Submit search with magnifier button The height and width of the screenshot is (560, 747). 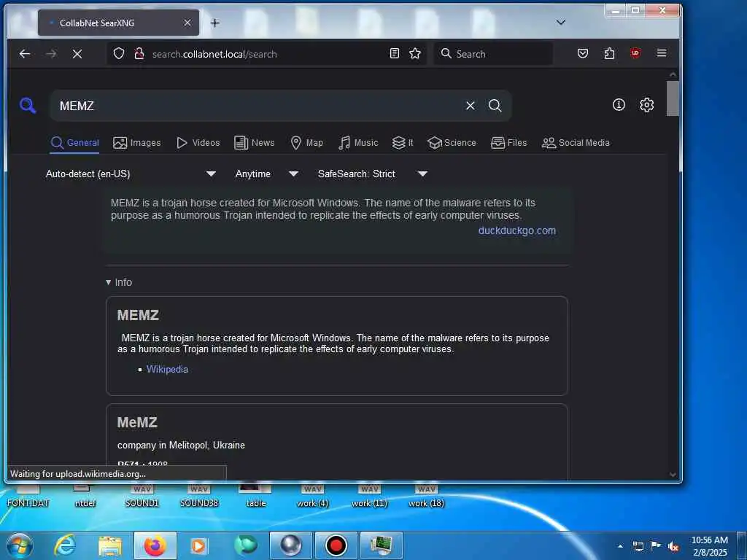pyautogui.click(x=495, y=106)
